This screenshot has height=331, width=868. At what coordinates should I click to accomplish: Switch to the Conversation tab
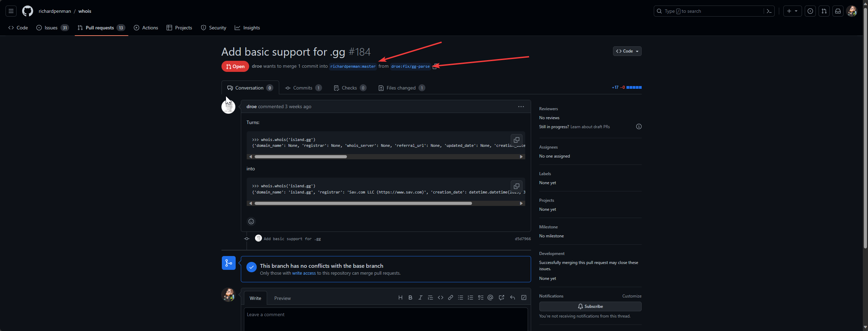tap(250, 88)
